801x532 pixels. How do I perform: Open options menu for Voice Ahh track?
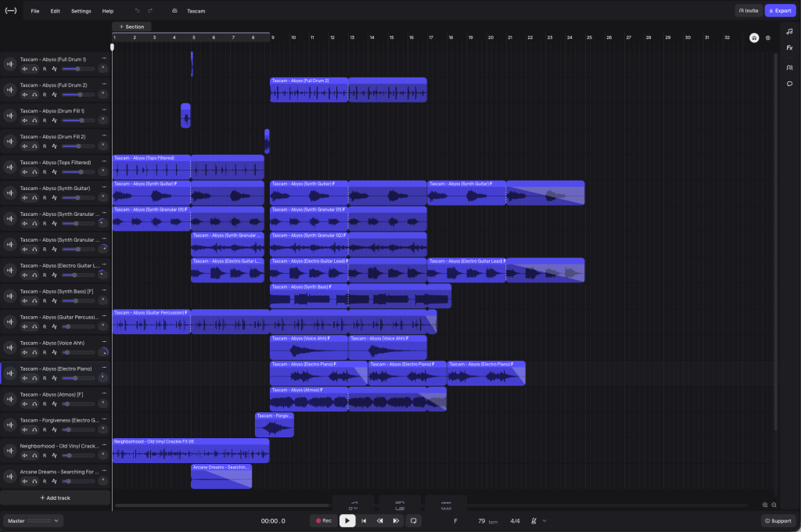pyautogui.click(x=104, y=341)
